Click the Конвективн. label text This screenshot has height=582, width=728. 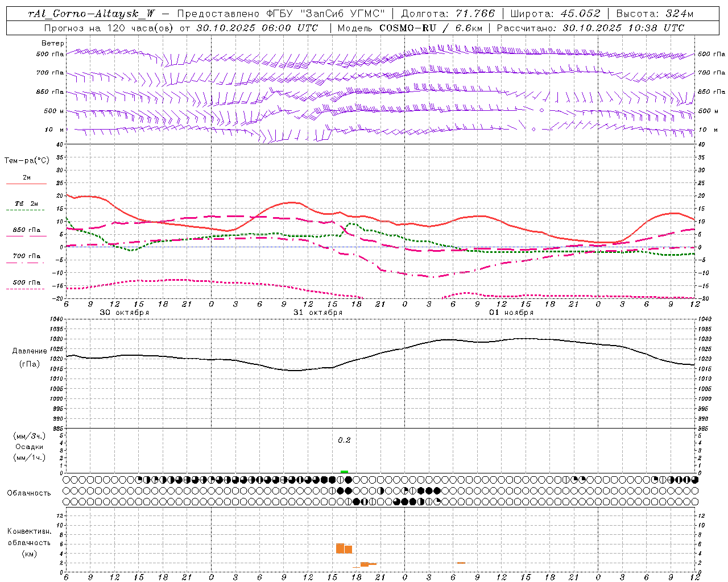tap(29, 531)
